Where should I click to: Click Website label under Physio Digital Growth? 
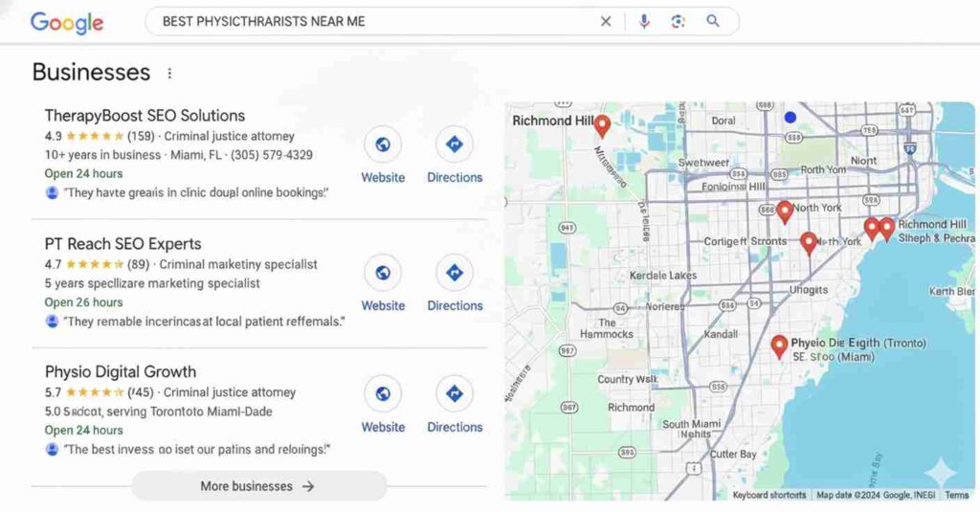pos(383,427)
